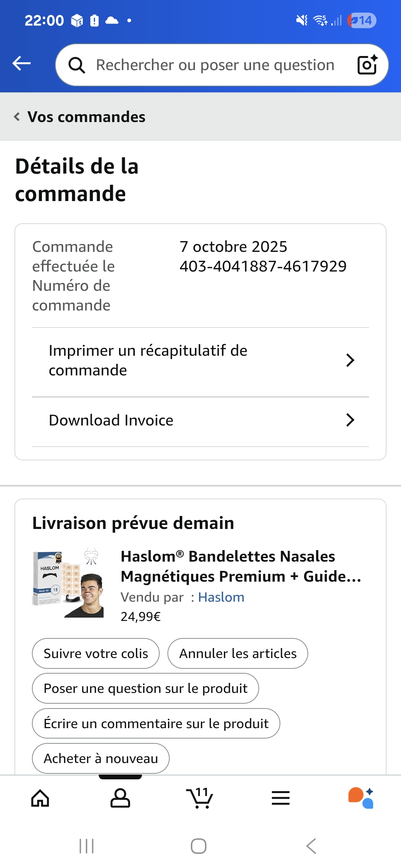Open the Haslom nasal strips product thumbnail
The width and height of the screenshot is (401, 868).
68,583
